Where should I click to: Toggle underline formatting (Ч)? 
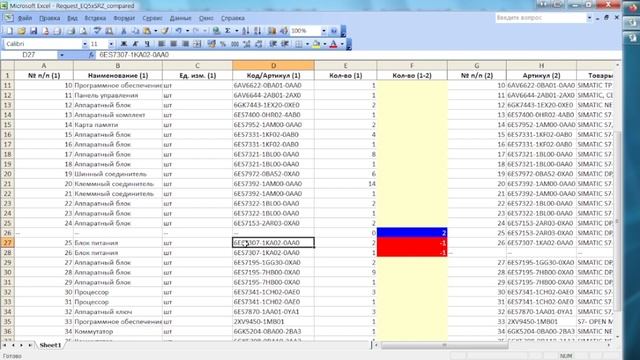147,44
